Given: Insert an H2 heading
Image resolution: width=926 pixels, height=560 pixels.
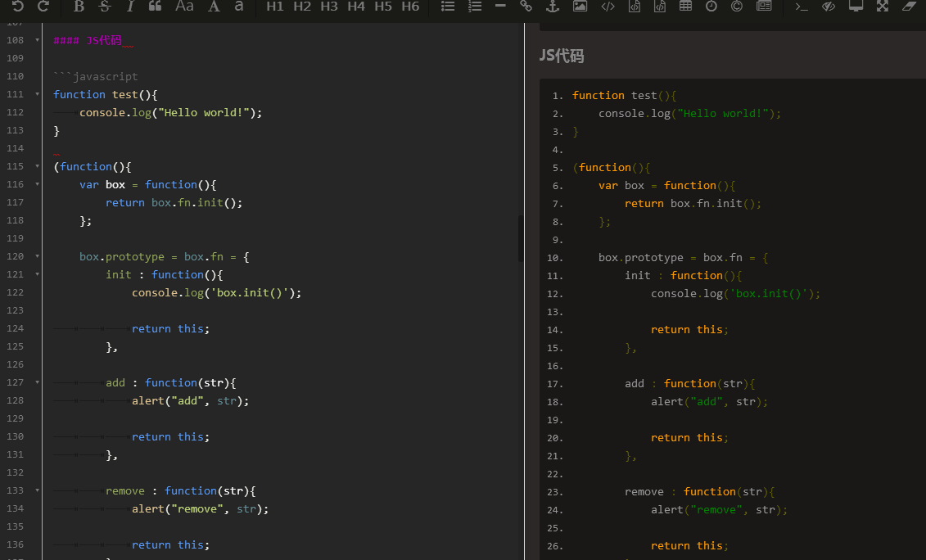Looking at the screenshot, I should click(x=302, y=6).
